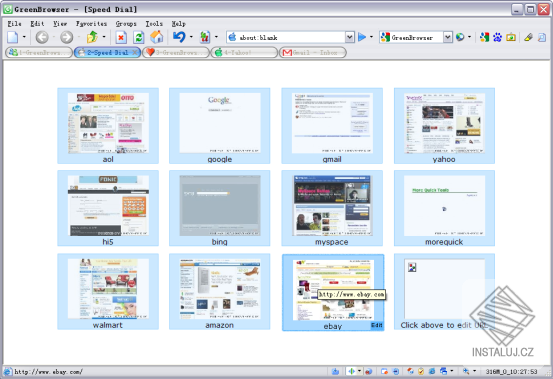Open the address bar history dropdown
Viewport: 553px width, 379px height.
(350, 37)
